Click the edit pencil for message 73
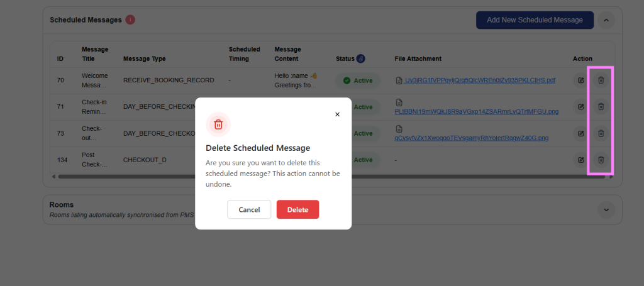Screen dimensions: 644x286 pyautogui.click(x=580, y=133)
